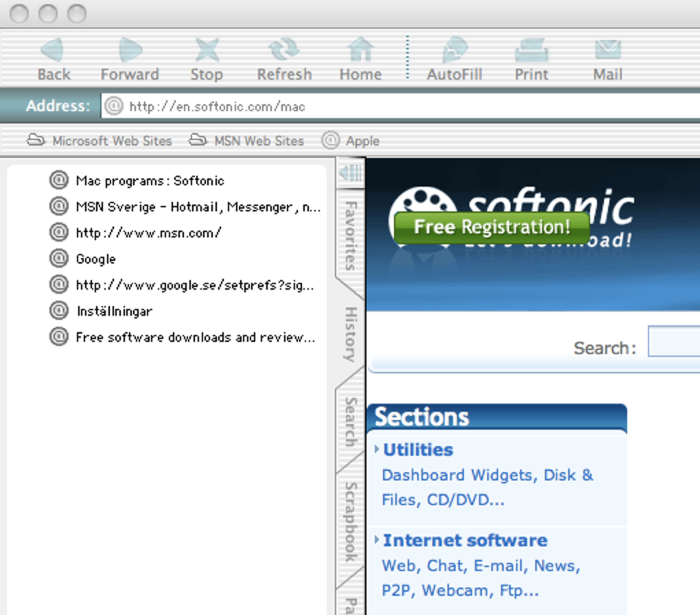The width and height of the screenshot is (700, 615).
Task: Go back with the Back arrow
Action: pos(53,49)
